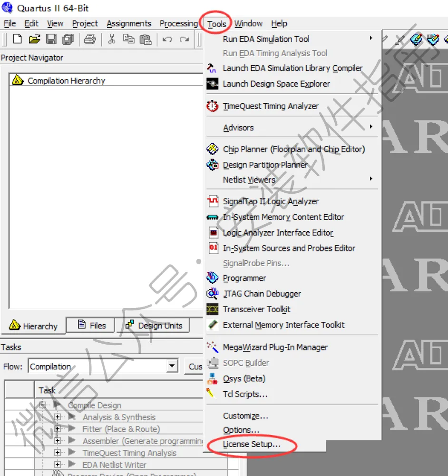Select Compilation Hierarchy header row
The width and height of the screenshot is (448, 476).
point(106,80)
